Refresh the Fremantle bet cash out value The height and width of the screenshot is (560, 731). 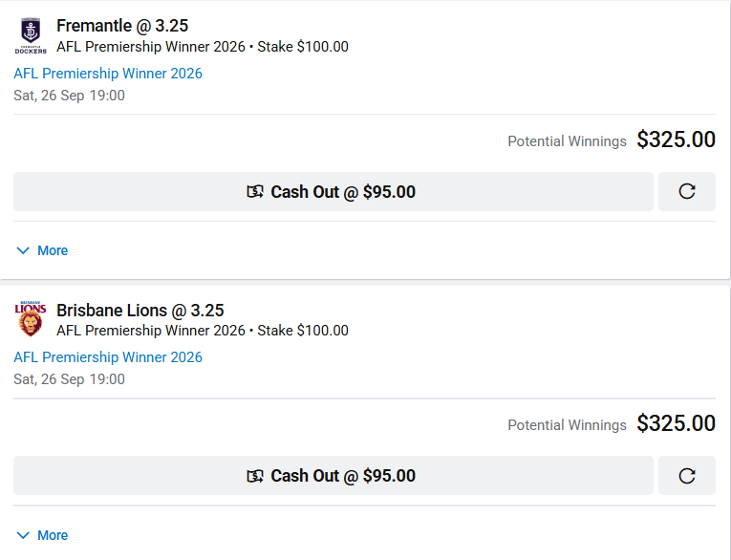click(687, 192)
